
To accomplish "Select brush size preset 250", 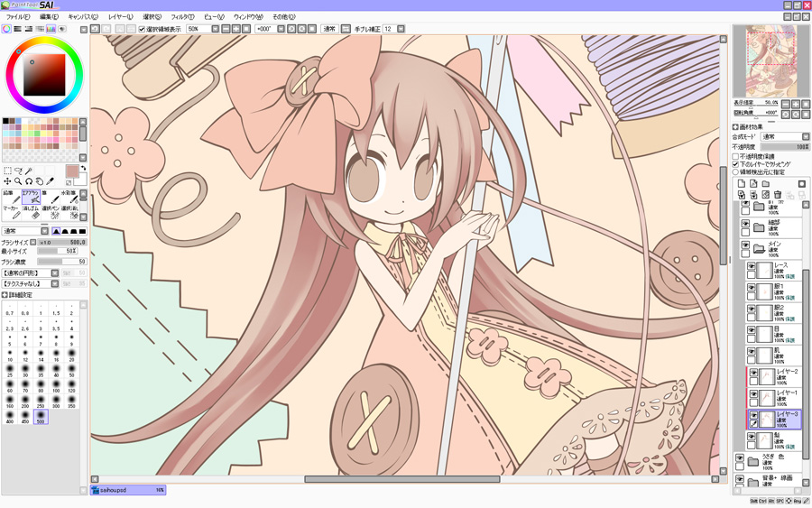I will (x=41, y=401).
